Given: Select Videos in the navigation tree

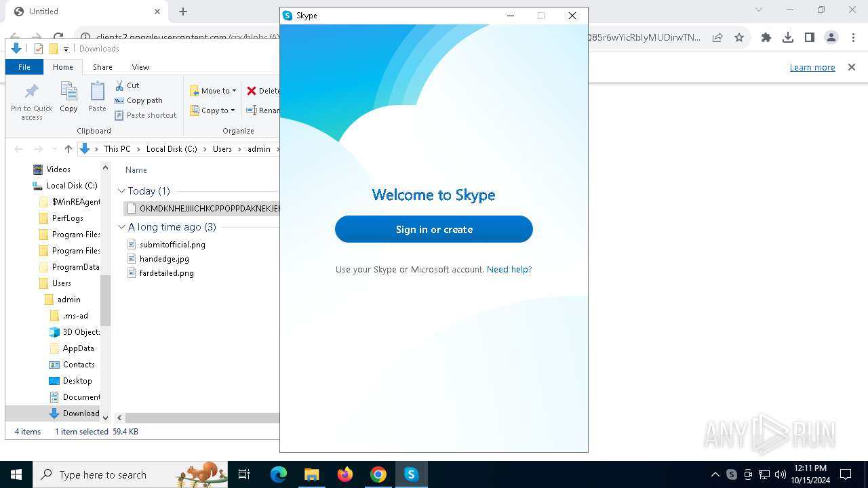Looking at the screenshot, I should click(x=58, y=169).
